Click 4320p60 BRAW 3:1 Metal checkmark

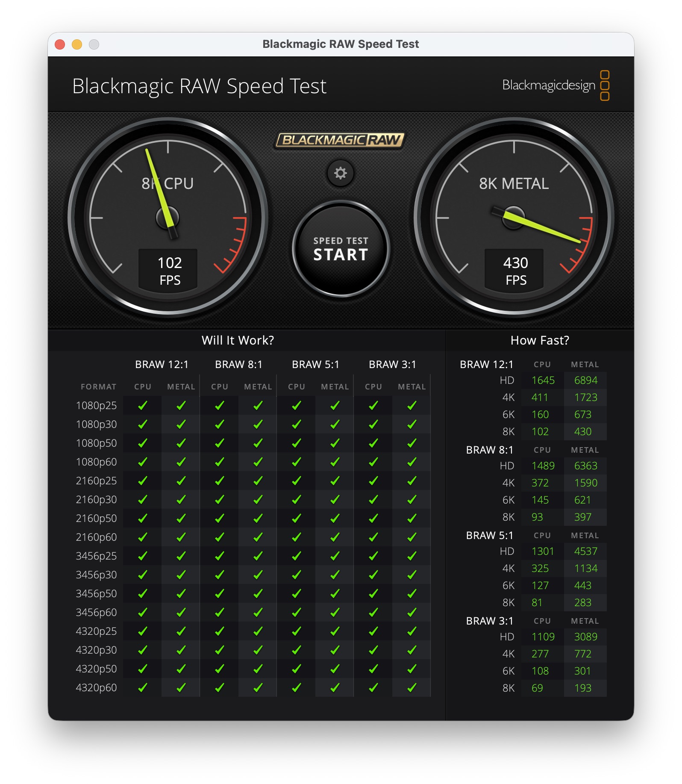412,687
